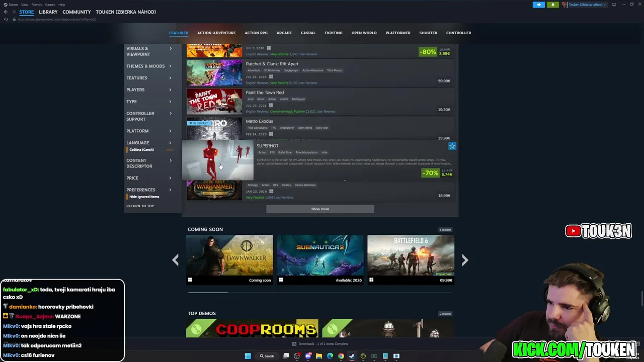
Task: Select the ACTION-ADVENTURE category tab
Action: pos(216,33)
